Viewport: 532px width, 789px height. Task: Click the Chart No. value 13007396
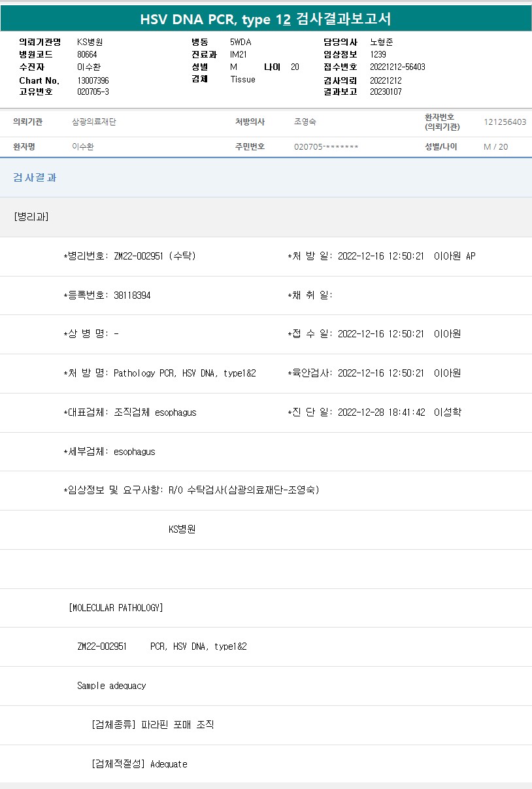coord(93,80)
